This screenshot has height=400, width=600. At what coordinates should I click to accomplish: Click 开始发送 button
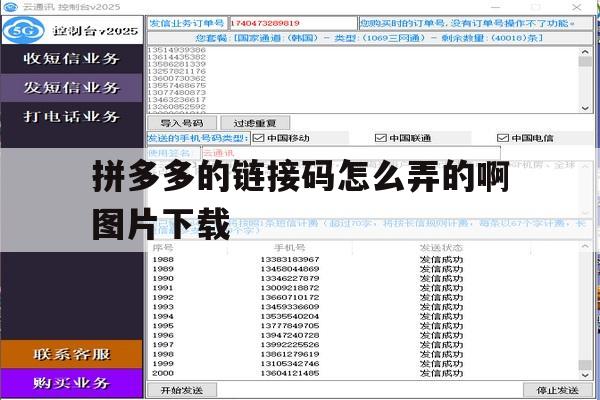pyautogui.click(x=182, y=390)
